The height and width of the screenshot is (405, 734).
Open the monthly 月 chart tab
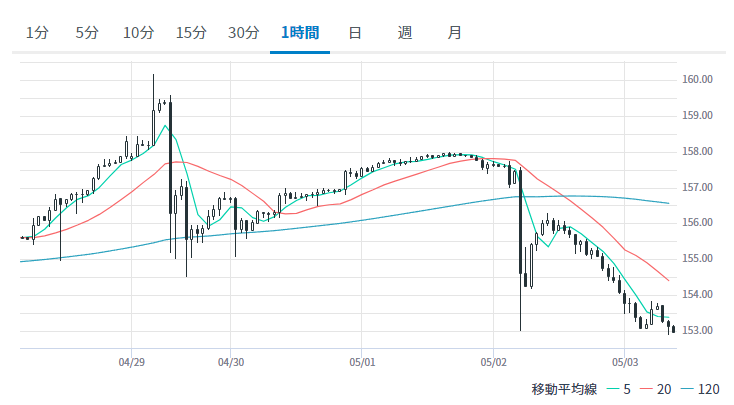pyautogui.click(x=454, y=32)
